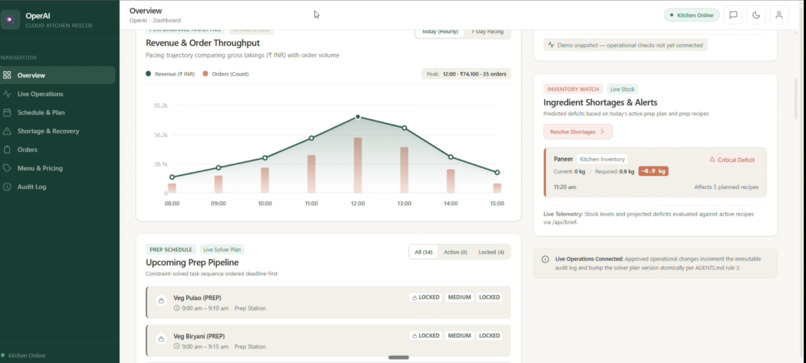Click the Audit Log clock icon
This screenshot has height=363, width=806.
click(7, 187)
